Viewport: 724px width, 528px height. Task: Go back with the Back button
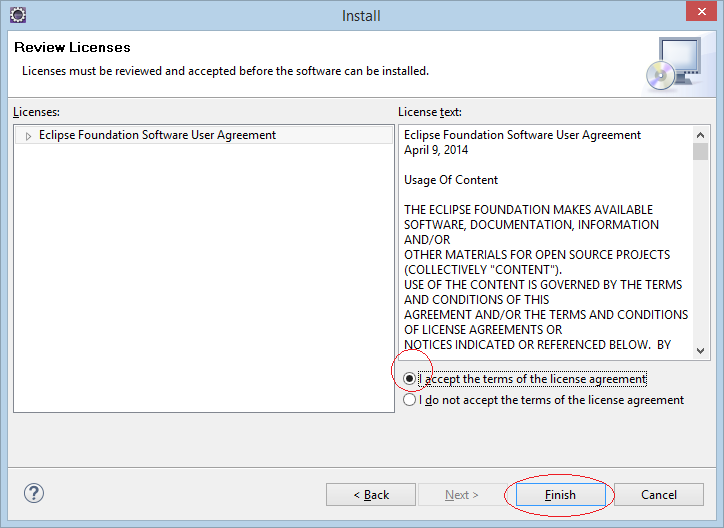click(371, 495)
